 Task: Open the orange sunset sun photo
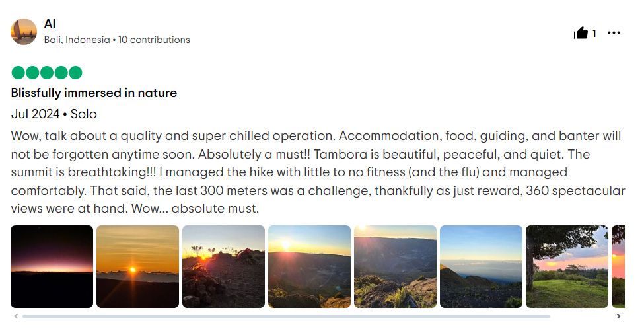coord(137,266)
